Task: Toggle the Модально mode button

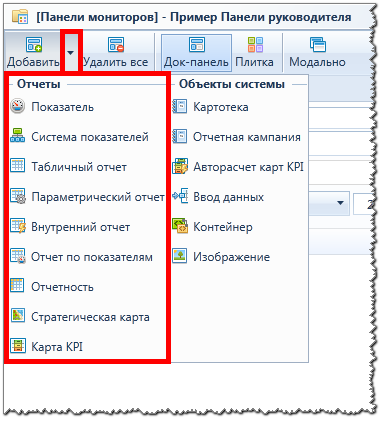Action: click(x=317, y=53)
